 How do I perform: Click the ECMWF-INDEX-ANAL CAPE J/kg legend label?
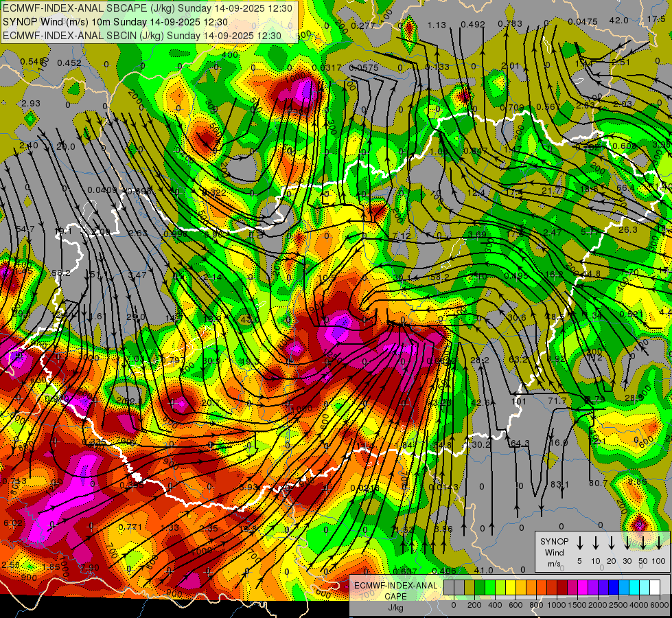[395, 596]
